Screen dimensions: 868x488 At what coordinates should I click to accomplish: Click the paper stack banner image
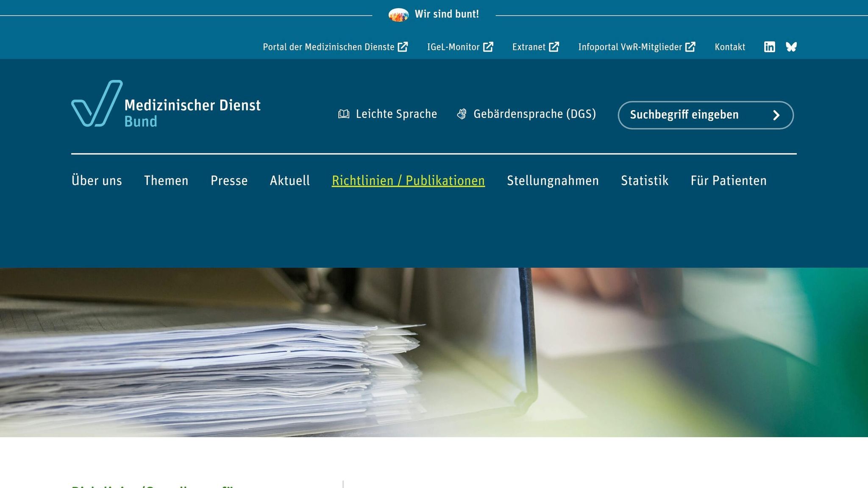[434, 352]
